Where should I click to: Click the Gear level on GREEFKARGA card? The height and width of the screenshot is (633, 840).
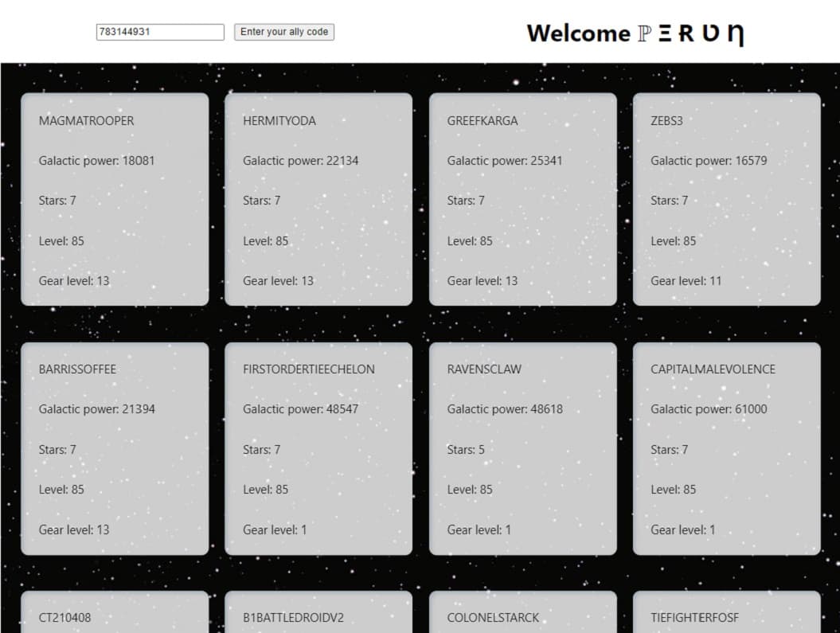pos(483,281)
